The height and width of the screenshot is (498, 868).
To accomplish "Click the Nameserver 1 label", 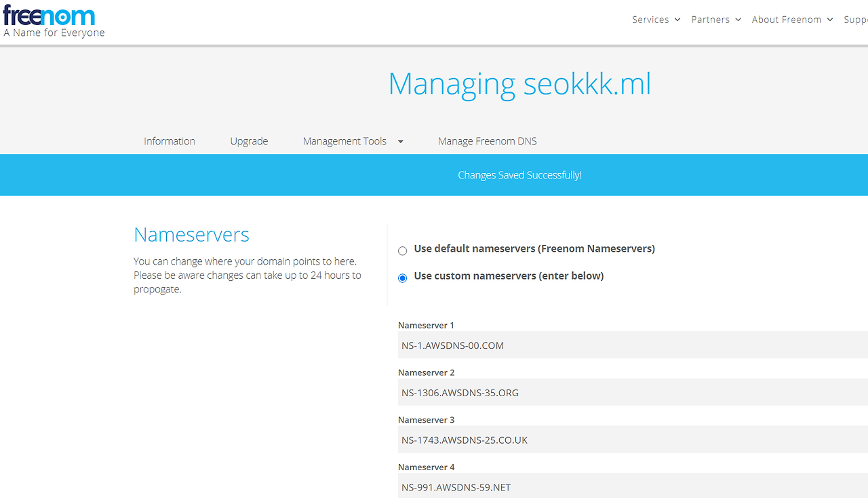I will click(x=426, y=326).
